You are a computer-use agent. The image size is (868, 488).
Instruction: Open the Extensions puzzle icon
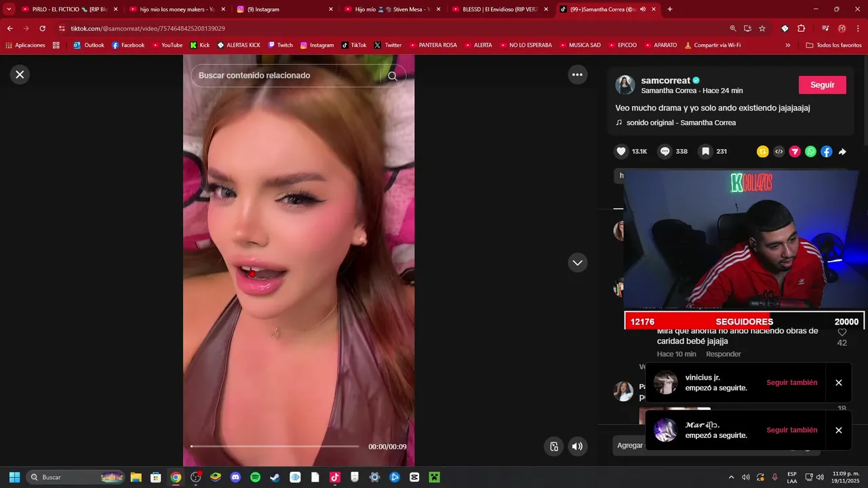[x=801, y=28]
